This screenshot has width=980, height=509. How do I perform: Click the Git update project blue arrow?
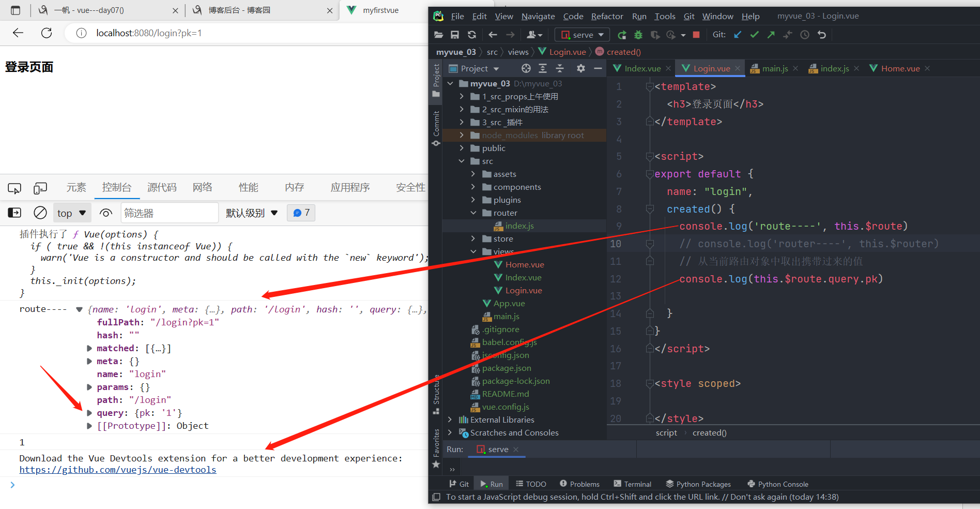tap(738, 35)
